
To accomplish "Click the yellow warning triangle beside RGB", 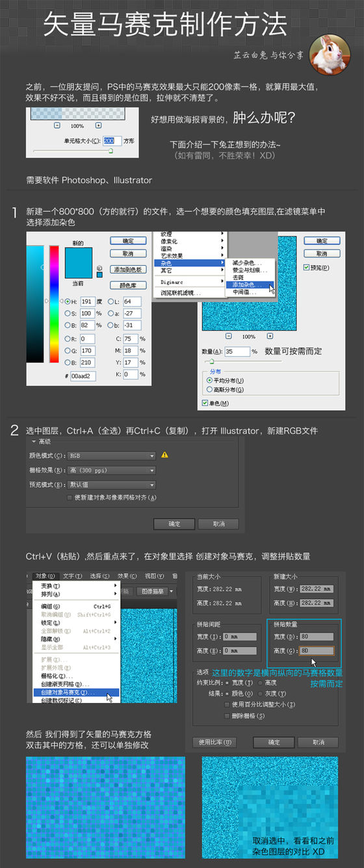I will point(165,455).
